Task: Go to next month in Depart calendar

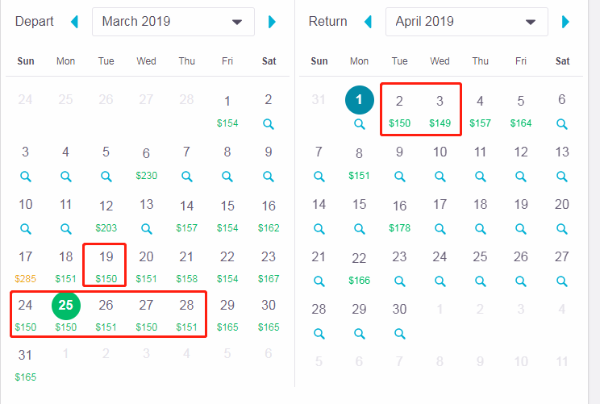Action: [272, 22]
